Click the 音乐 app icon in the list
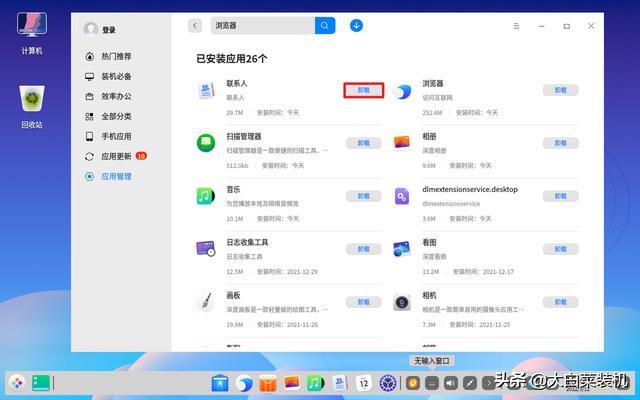The width and height of the screenshot is (640, 400). coord(206,196)
